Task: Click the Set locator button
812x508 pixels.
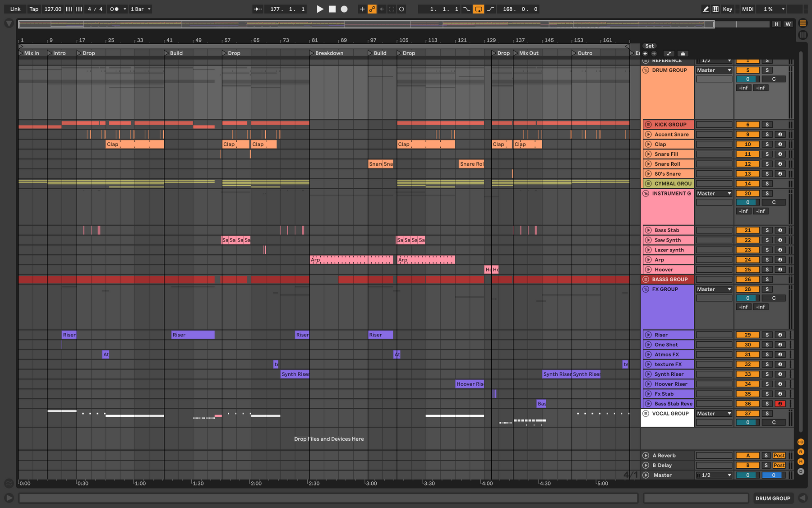Action: [x=650, y=46]
